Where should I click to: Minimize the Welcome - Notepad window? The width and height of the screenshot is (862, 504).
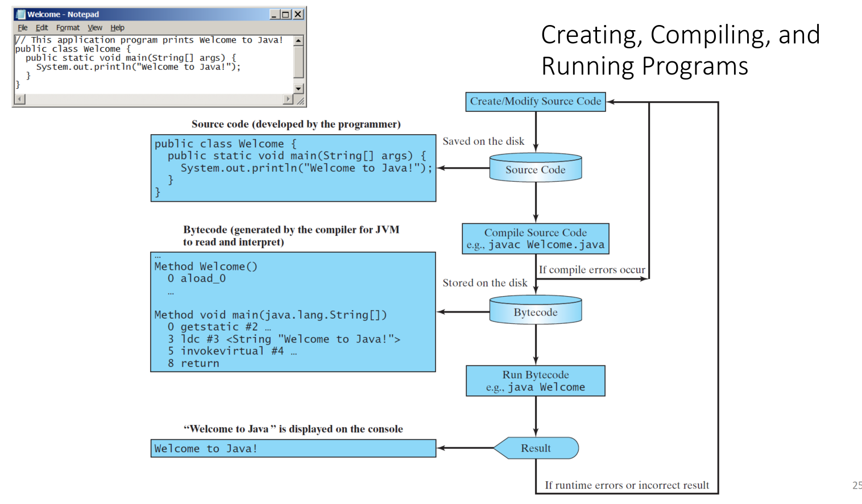(x=274, y=14)
